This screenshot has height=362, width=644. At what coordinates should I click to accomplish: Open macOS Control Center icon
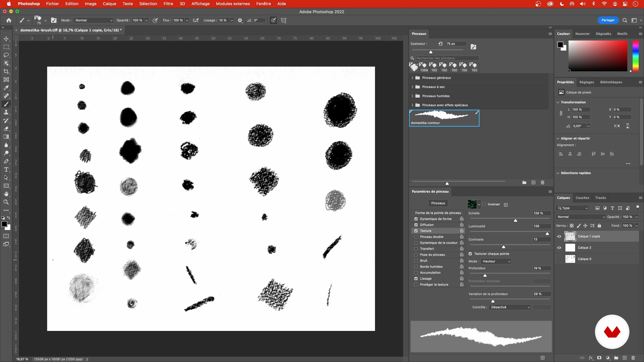click(625, 4)
